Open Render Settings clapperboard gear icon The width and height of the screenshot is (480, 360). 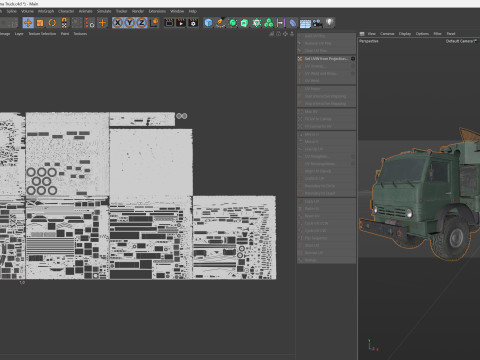click(193, 23)
